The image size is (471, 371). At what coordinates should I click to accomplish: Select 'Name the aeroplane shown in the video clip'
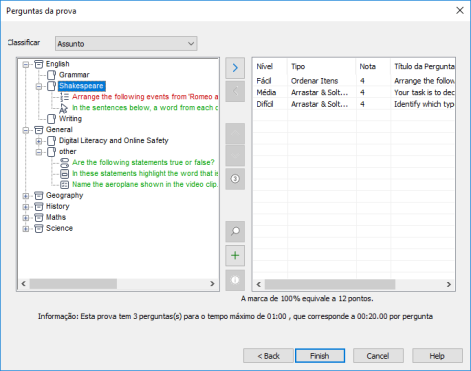145,185
